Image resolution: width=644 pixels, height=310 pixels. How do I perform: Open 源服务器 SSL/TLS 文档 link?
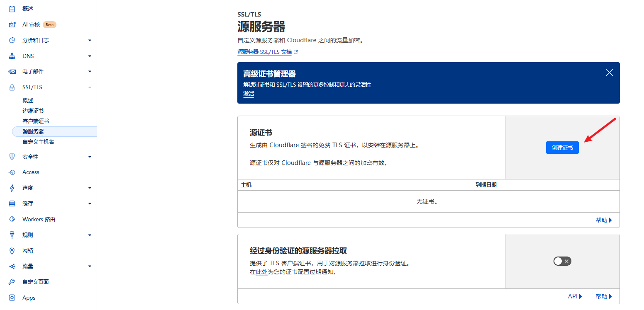coord(265,52)
